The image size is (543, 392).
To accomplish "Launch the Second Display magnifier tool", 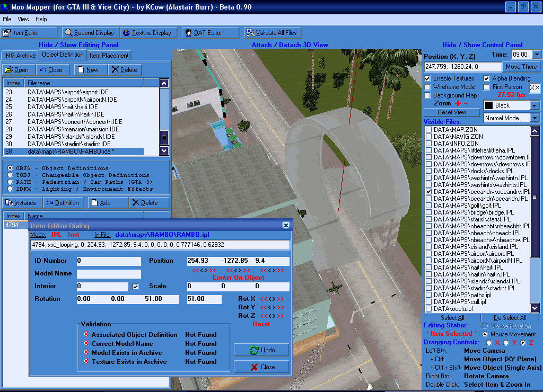I will [x=91, y=33].
